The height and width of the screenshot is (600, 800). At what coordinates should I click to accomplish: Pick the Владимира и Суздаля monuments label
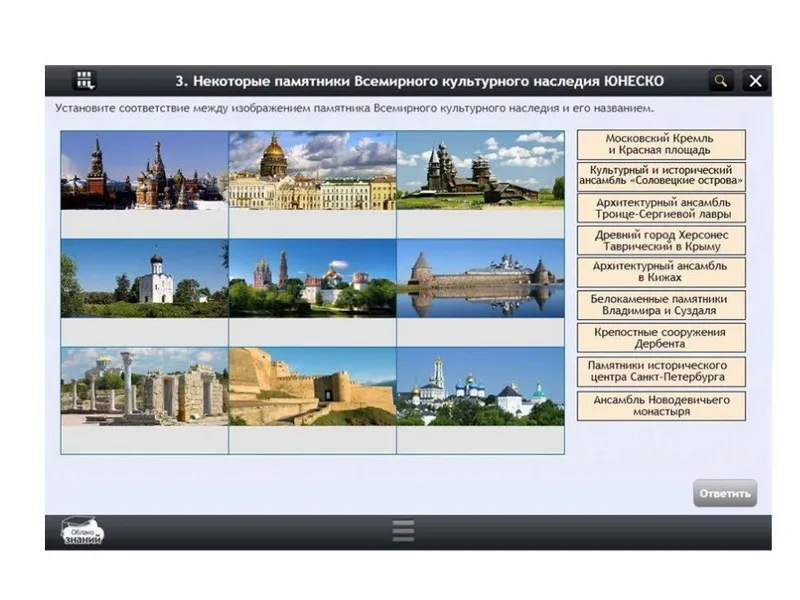[x=660, y=304]
